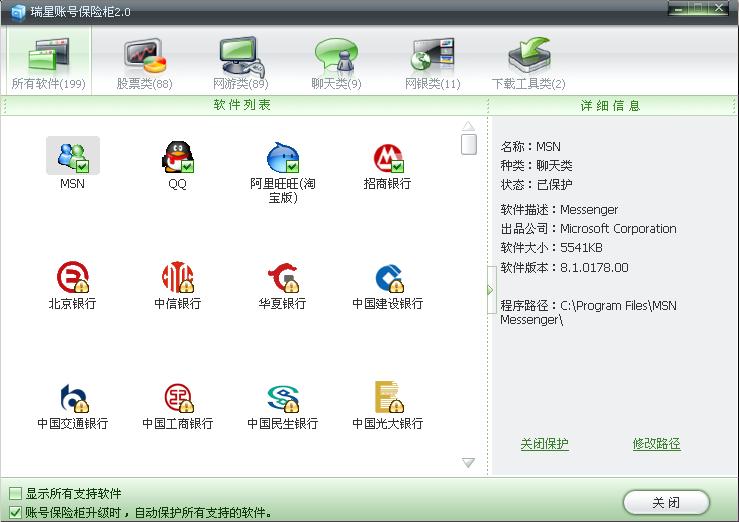Select the 中国光大银行 icon
This screenshot has height=522, width=739.
(389, 397)
